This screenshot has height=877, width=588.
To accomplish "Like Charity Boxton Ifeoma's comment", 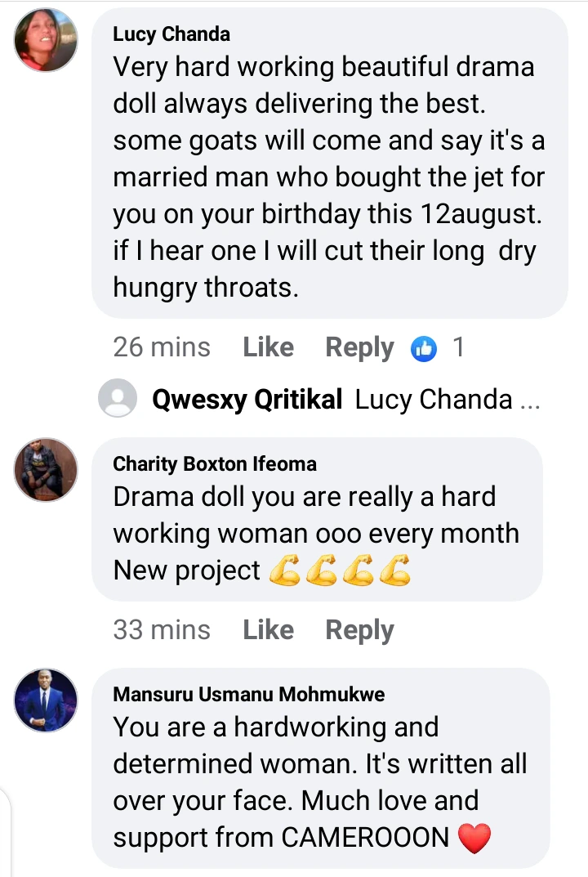I will 268,630.
